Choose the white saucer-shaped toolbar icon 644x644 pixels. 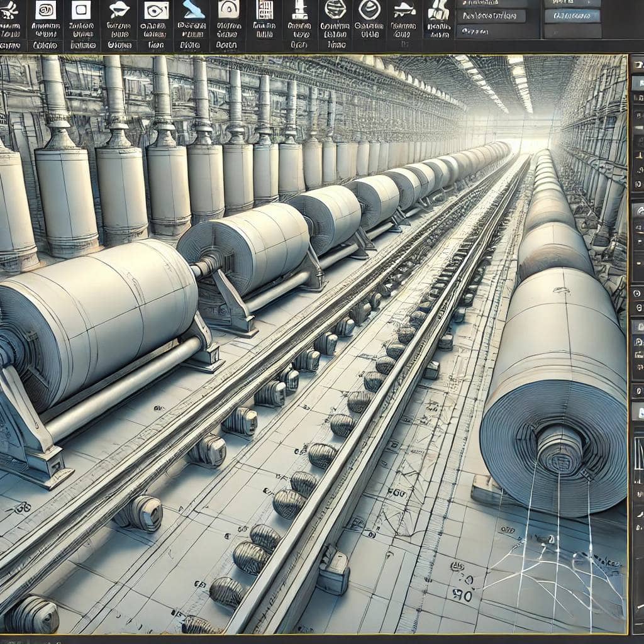(x=119, y=10)
